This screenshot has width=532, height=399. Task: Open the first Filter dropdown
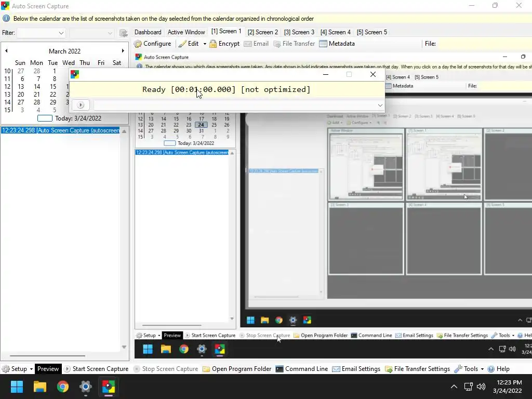(41, 33)
